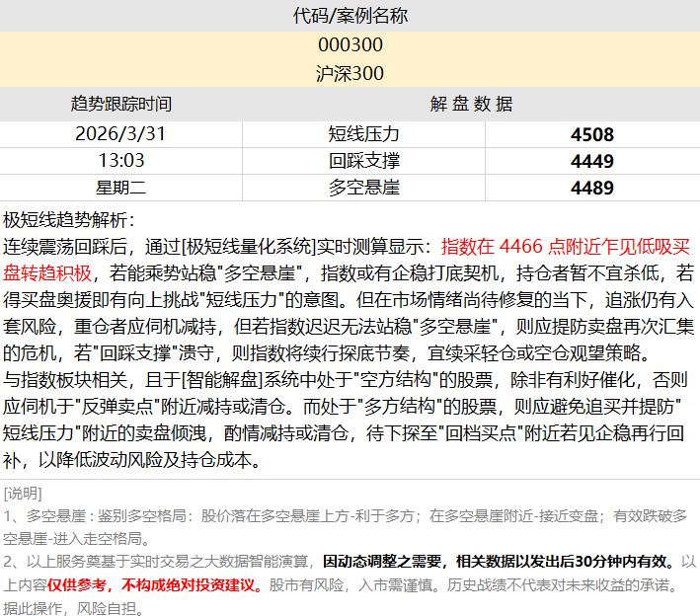Image resolution: width=700 pixels, height=616 pixels.
Task: Click the 沪深300 index name
Action: 350,74
